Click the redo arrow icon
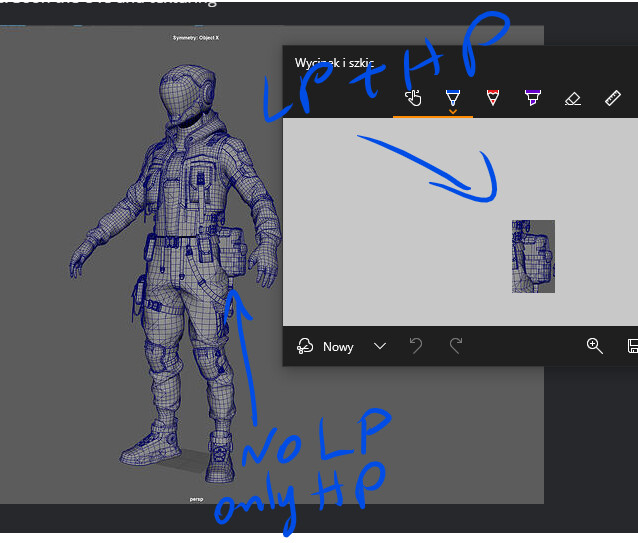Screen dimensions: 638x543 pyautogui.click(x=456, y=346)
